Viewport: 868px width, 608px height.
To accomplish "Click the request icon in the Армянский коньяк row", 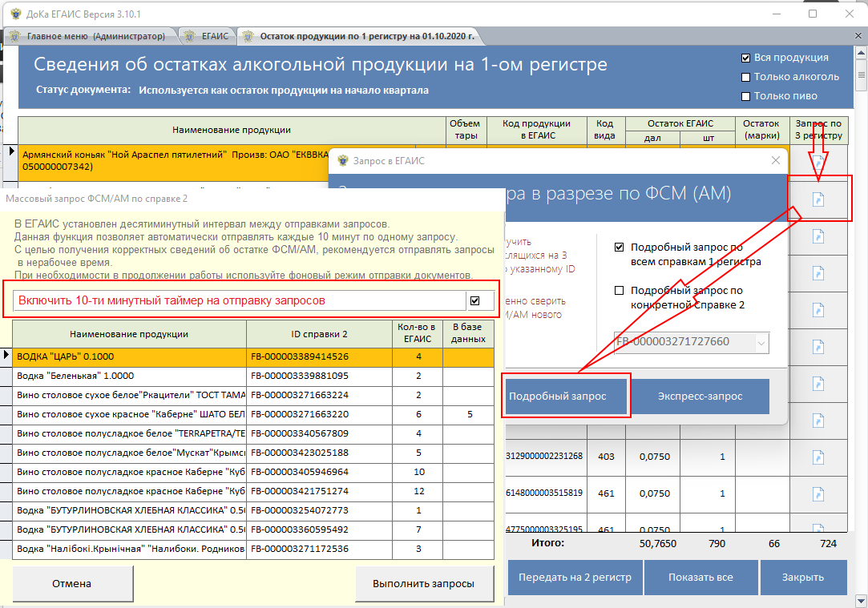I will (x=818, y=163).
